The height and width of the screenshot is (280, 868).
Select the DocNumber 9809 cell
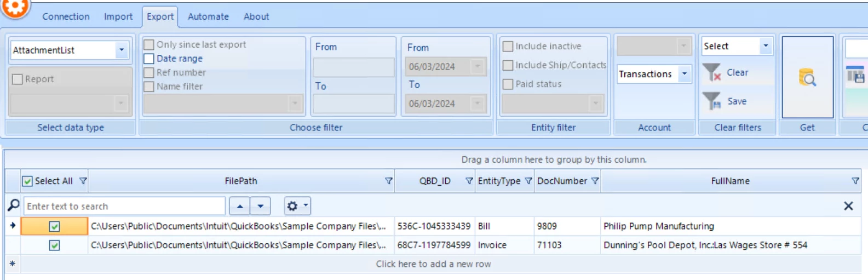pos(567,226)
